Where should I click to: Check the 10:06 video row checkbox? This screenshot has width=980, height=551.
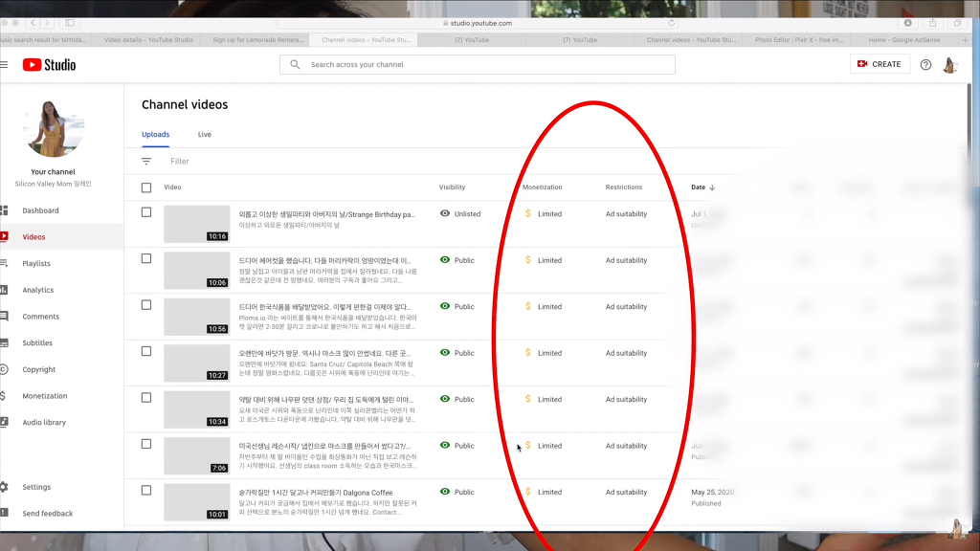[146, 258]
